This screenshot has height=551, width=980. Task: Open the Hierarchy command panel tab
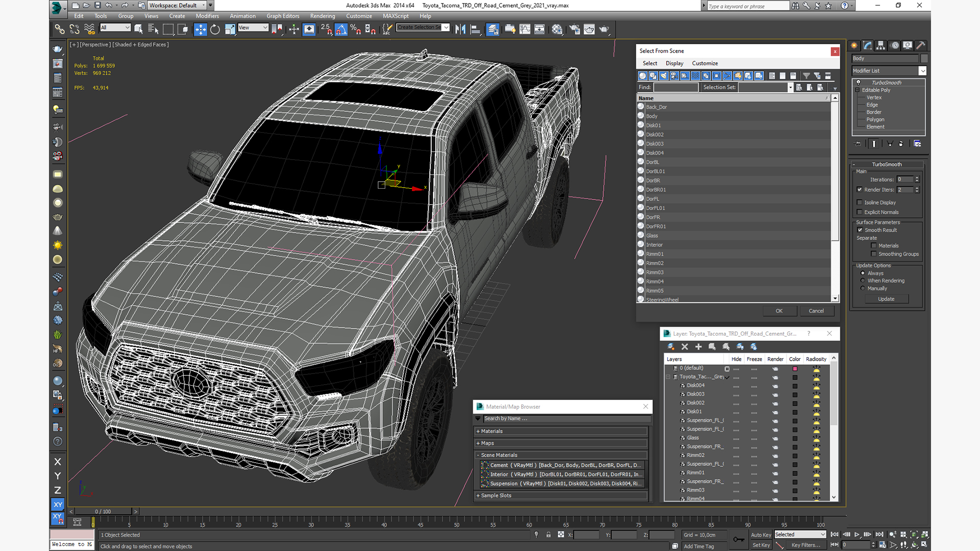click(881, 45)
